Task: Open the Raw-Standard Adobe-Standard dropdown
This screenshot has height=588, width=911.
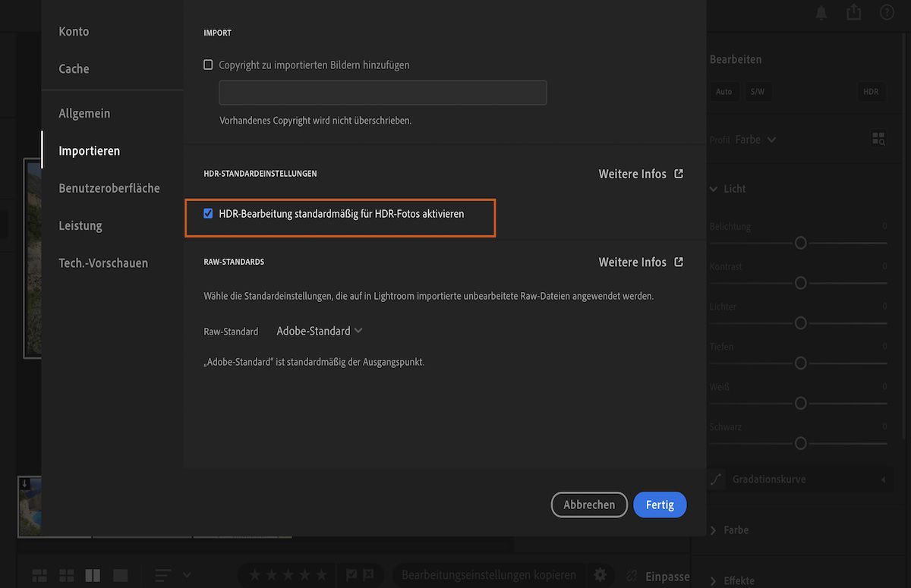Action: coord(319,331)
